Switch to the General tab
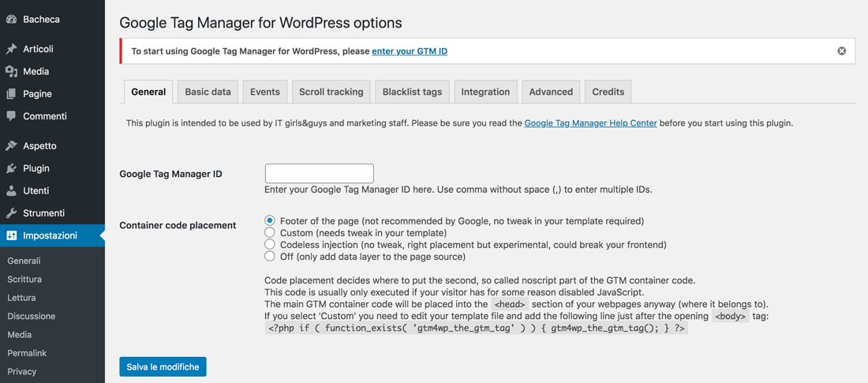868x383 pixels. [x=148, y=92]
